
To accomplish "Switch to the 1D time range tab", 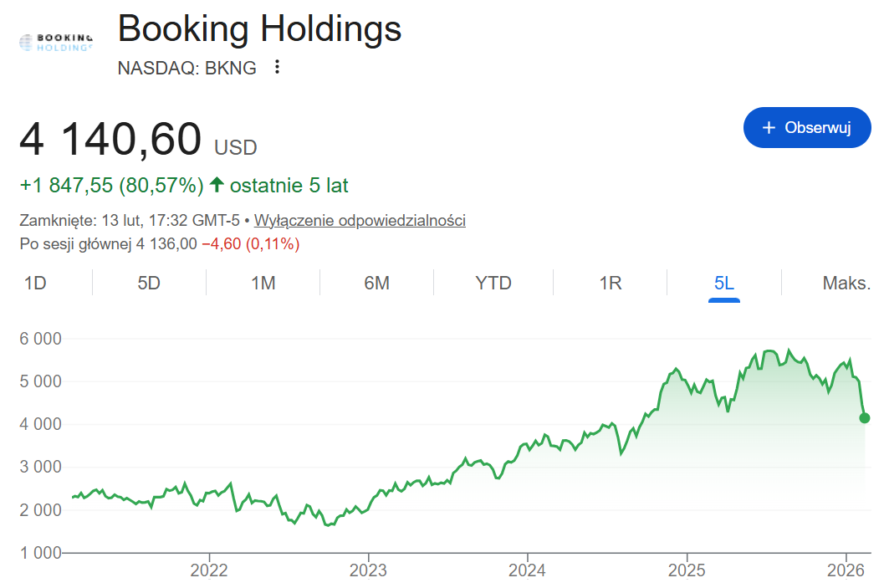I will coord(35,283).
